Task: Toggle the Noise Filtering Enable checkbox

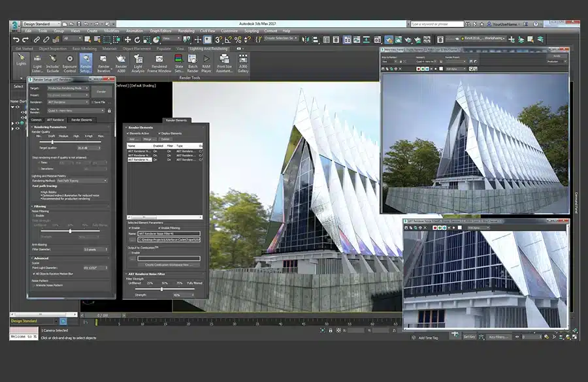Action: [x=34, y=216]
